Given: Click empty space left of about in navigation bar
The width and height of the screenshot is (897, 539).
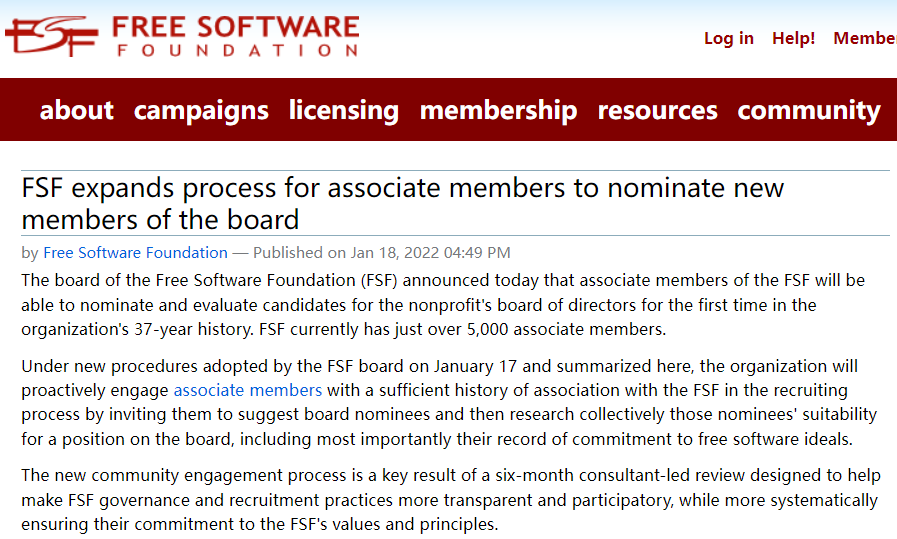Looking at the screenshot, I should pos(18,110).
